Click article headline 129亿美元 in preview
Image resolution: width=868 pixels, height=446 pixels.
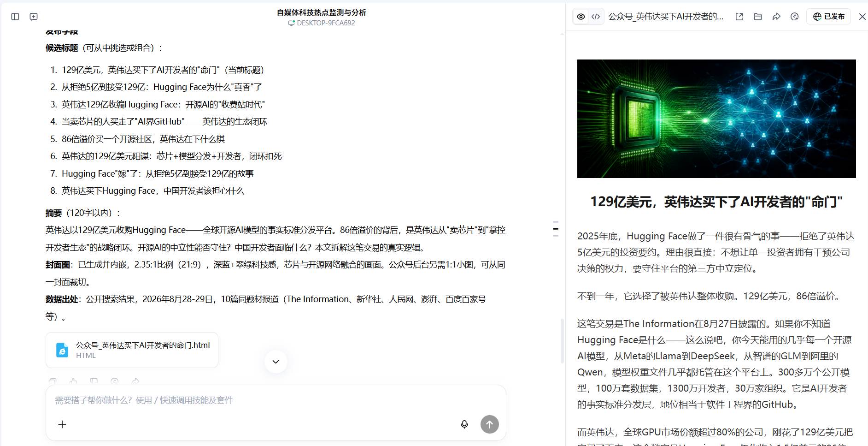pyautogui.click(x=716, y=202)
